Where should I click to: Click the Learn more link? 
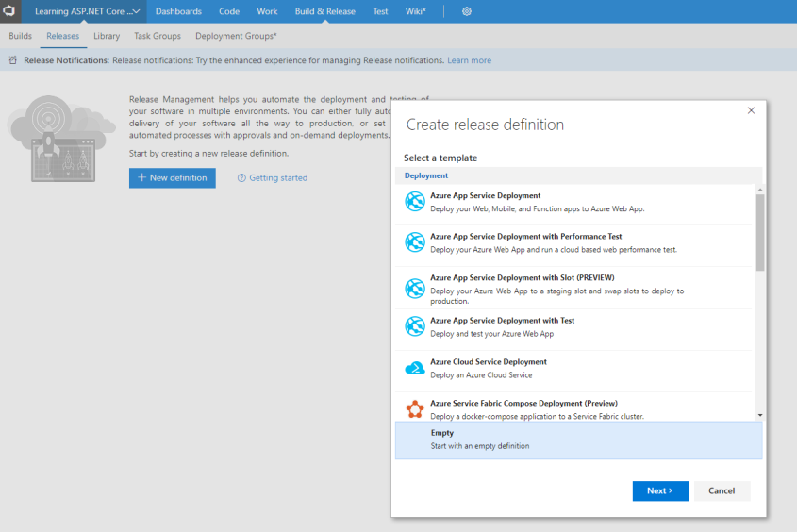click(469, 60)
